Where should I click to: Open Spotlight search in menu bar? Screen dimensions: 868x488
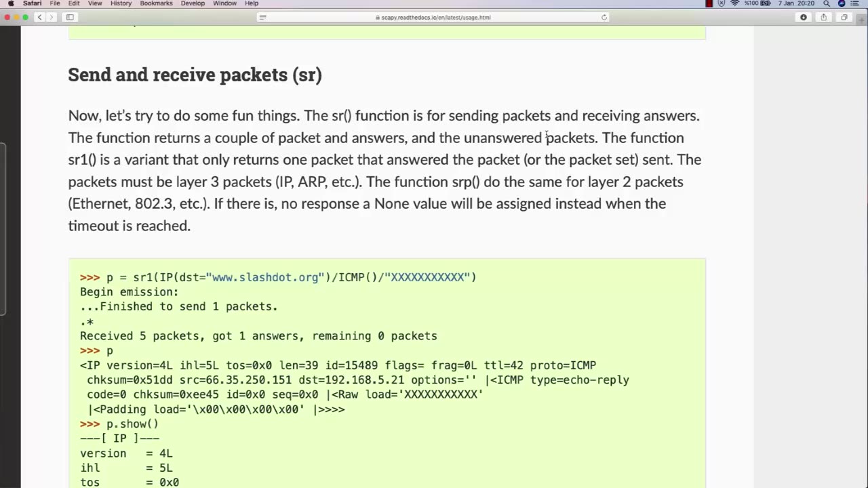(827, 3)
